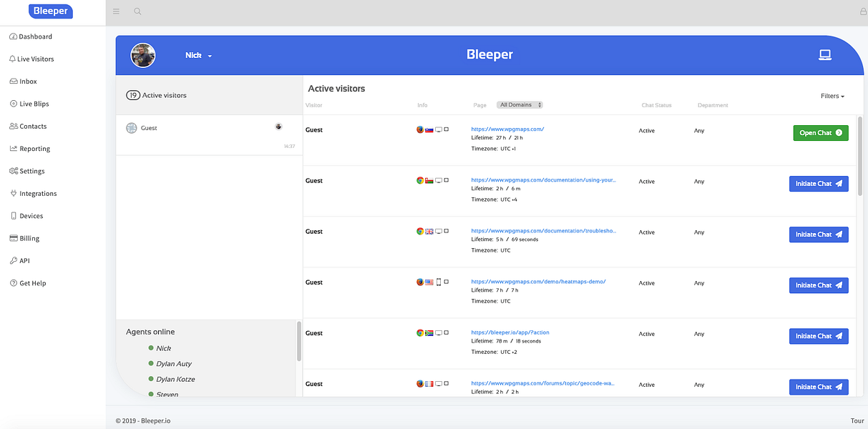Select Live Blips in sidebar
This screenshot has height=429, width=868.
(x=29, y=104)
